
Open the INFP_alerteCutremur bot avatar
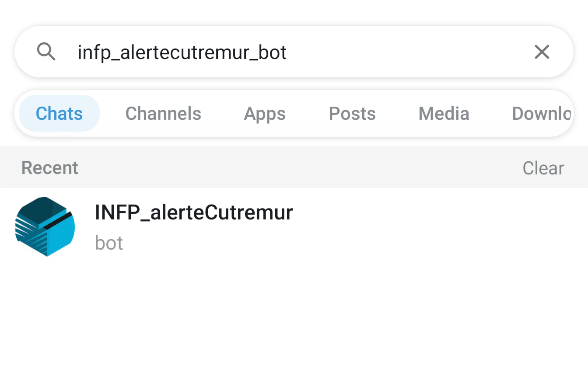[x=45, y=226]
